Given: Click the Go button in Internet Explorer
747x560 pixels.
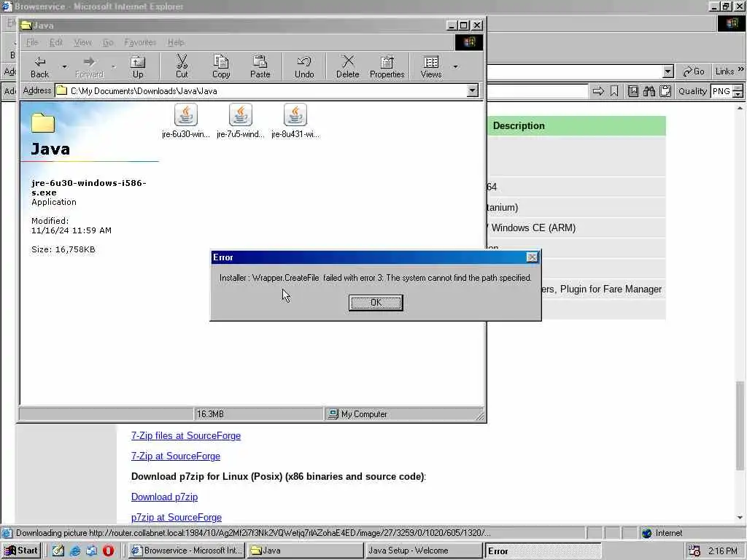Looking at the screenshot, I should (x=694, y=71).
